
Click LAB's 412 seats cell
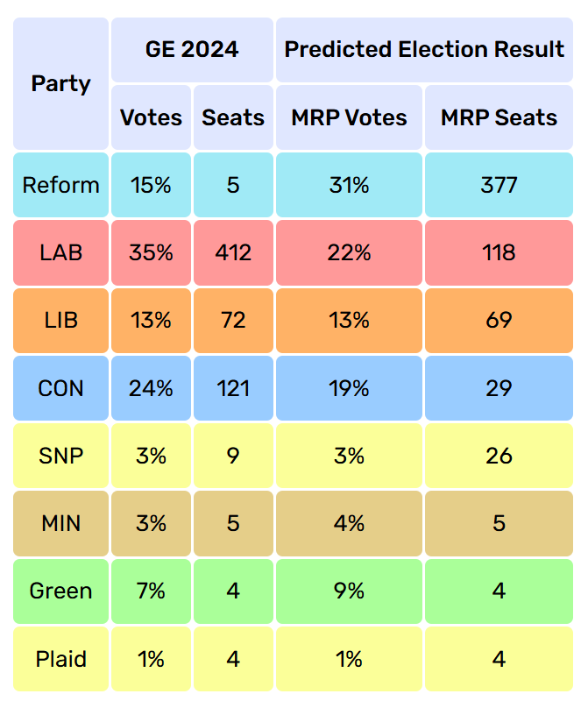click(x=233, y=252)
